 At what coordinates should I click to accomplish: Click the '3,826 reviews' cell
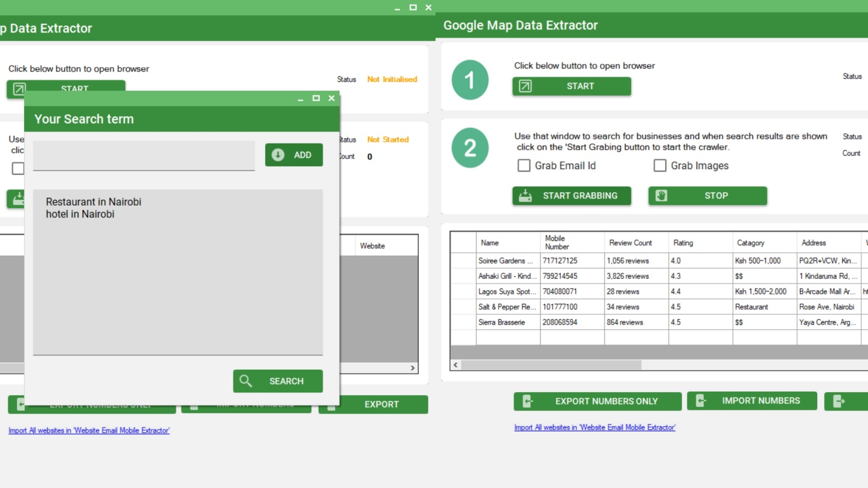tap(637, 276)
